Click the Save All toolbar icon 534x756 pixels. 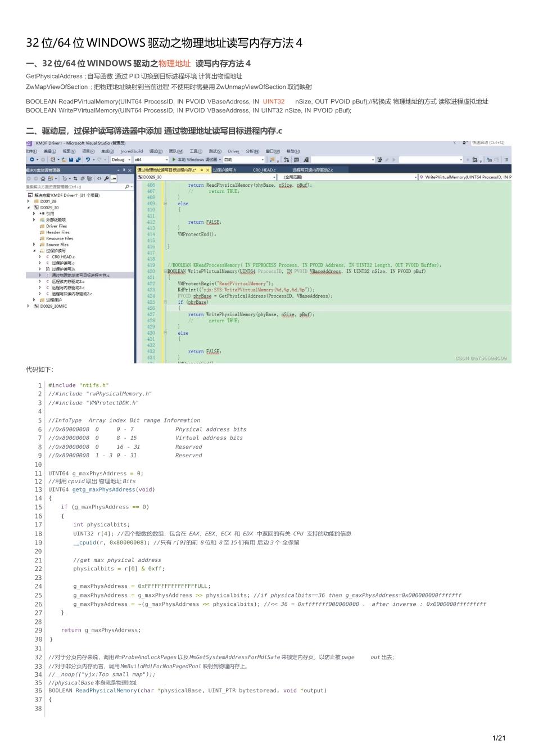pyautogui.click(x=78, y=160)
